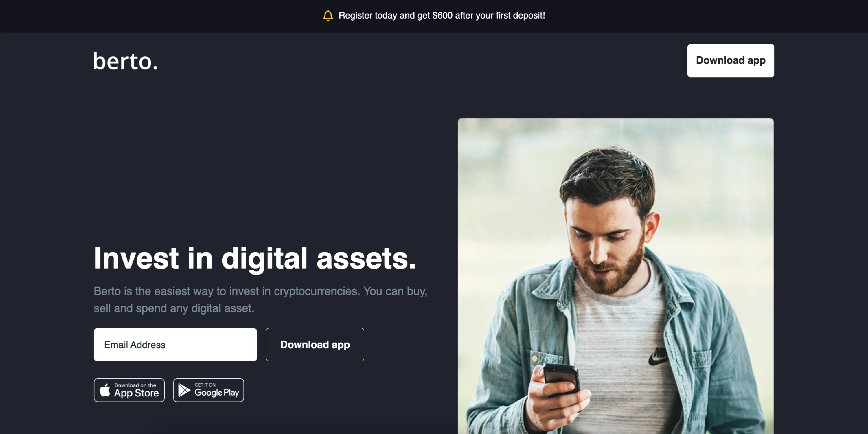
Task: Click Download app button beside email field
Action: click(x=315, y=345)
